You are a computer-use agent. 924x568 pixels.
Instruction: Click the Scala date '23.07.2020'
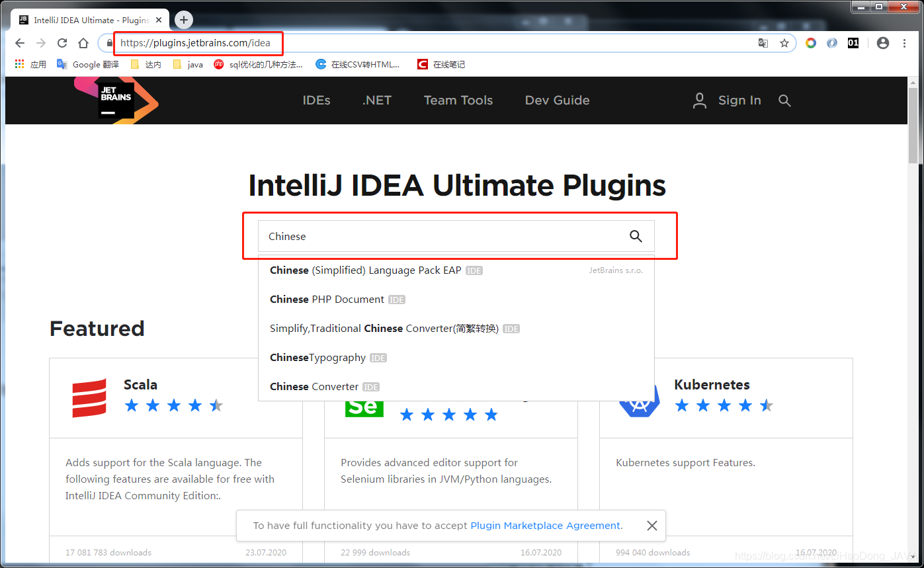(x=266, y=552)
